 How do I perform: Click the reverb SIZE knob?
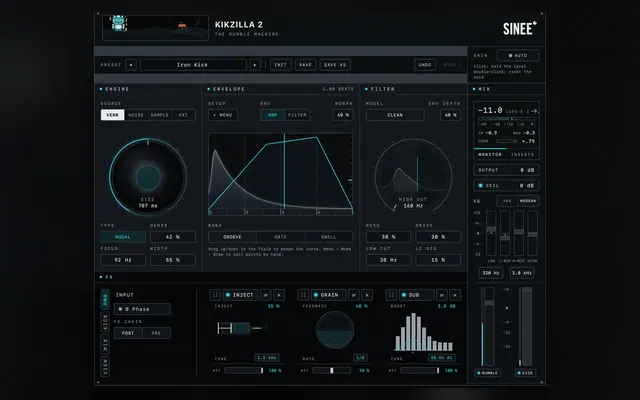(148, 177)
